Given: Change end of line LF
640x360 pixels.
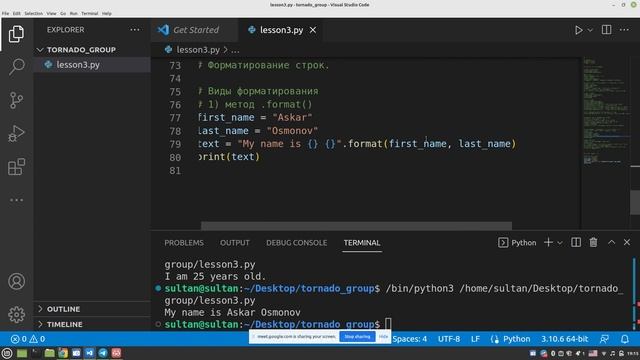Looking at the screenshot, I should 475,339.
